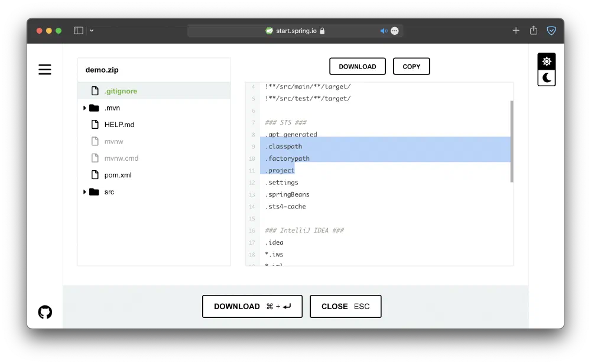The height and width of the screenshot is (364, 591).
Task: Open sidebar dropdown chevron in toolbar
Action: click(x=92, y=31)
